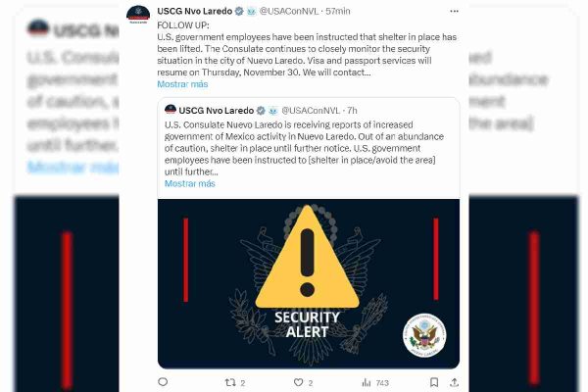
Task: Open top USCG Nvo Laredo display name
Action: [195, 11]
